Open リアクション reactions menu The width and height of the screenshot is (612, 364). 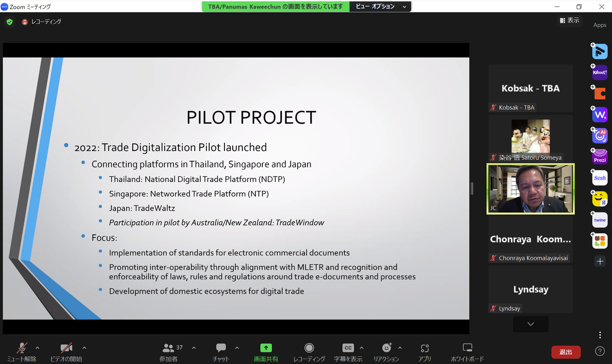click(x=386, y=352)
